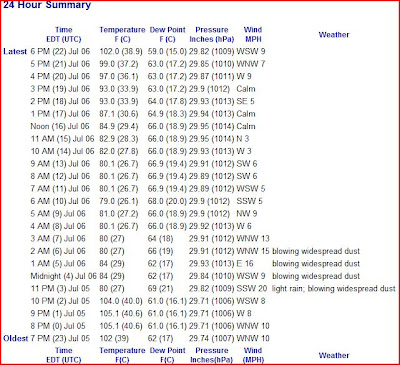Click wind value SSW 5

click(250, 201)
